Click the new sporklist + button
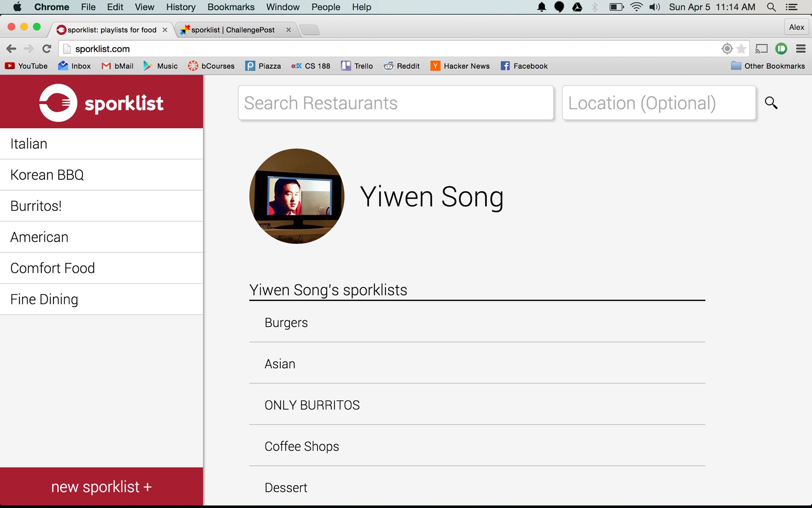 tap(101, 487)
